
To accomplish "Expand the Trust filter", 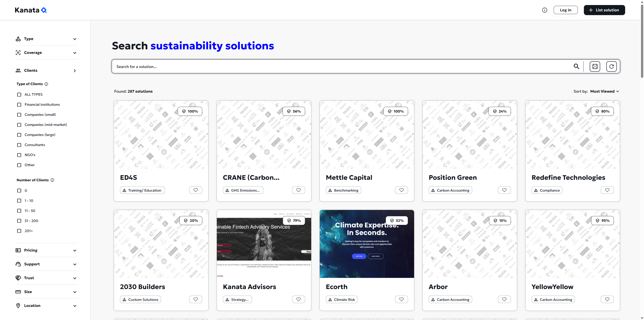I will pos(46,278).
